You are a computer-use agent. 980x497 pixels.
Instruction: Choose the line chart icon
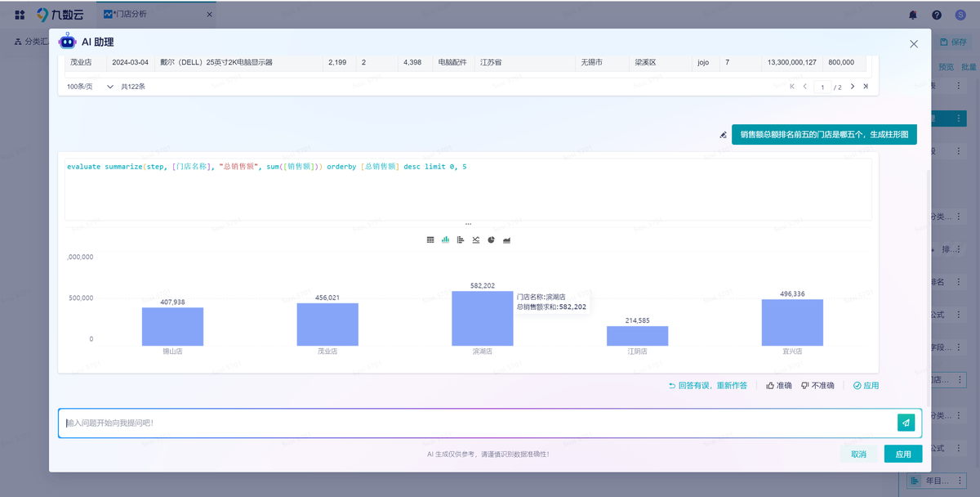(476, 240)
